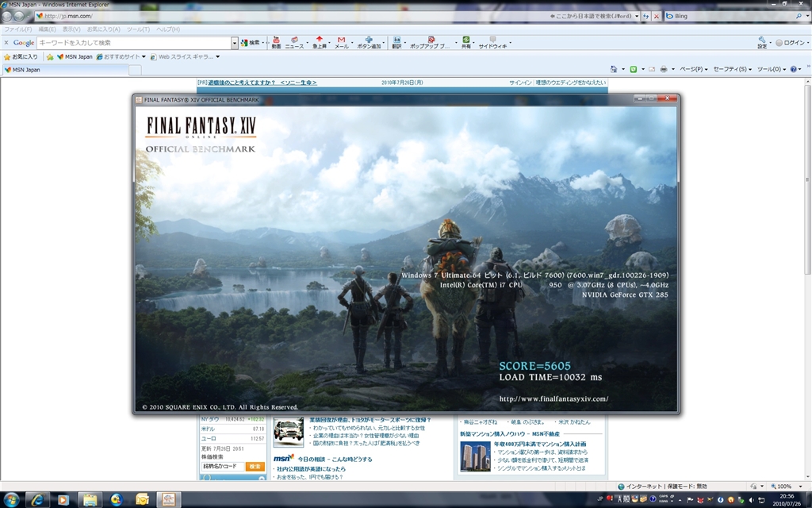Click the Google toolbar keyword search field
The image size is (812, 508).
(133, 43)
